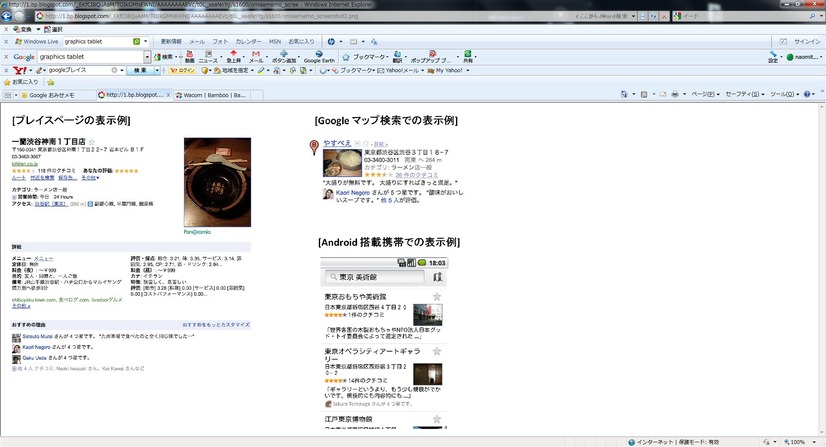This screenshot has height=447, width=826.
Task: Click the Yahoo toolbar 検索 button
Action: pyautogui.click(x=140, y=70)
